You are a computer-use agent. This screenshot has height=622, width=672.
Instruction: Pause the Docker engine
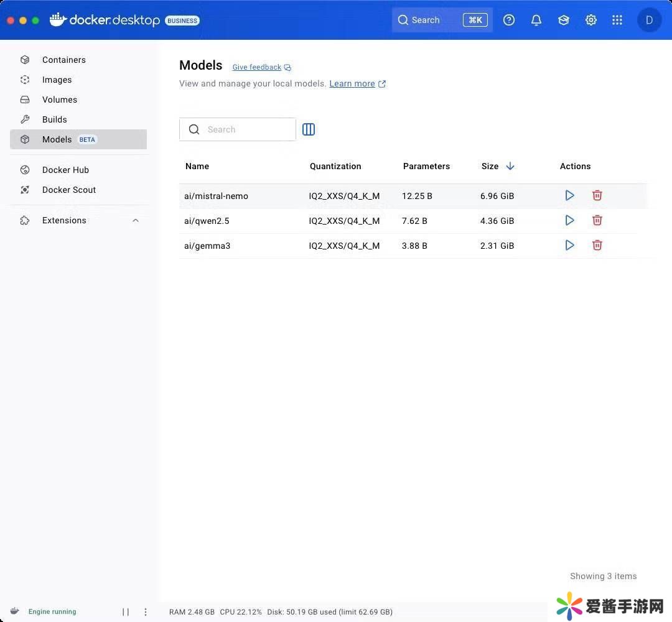(x=126, y=611)
